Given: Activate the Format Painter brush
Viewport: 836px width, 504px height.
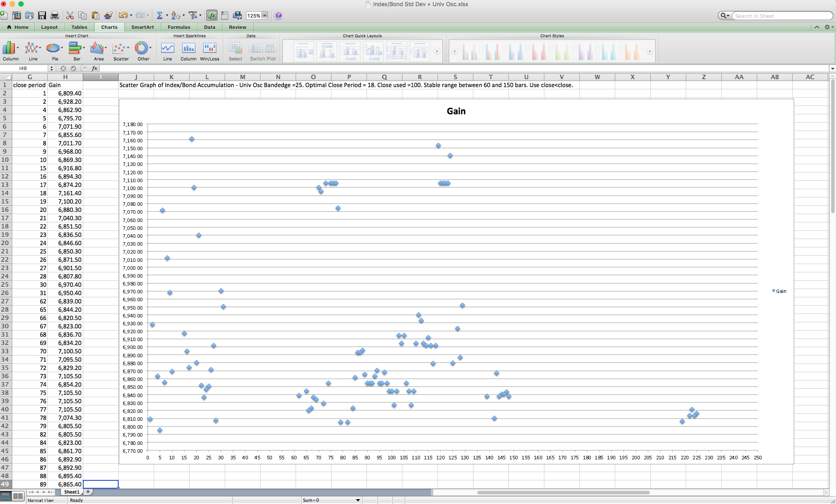Looking at the screenshot, I should point(108,15).
